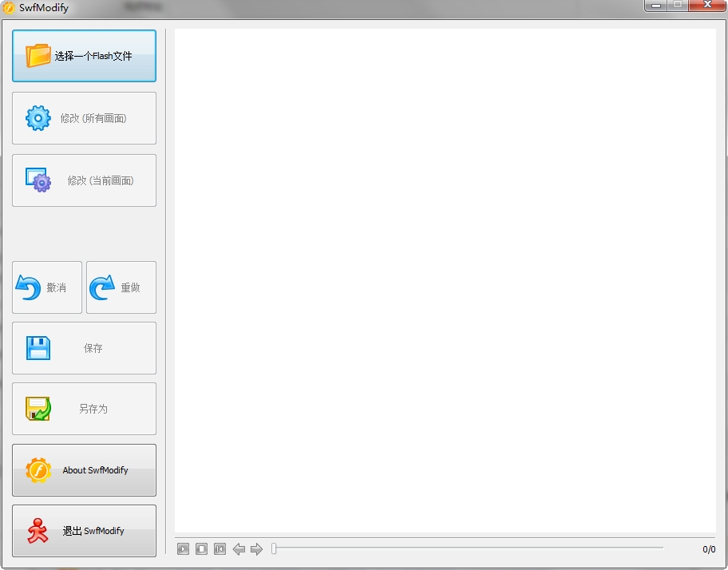The height and width of the screenshot is (570, 728).
Task: Select modify current frame option
Action: 84,180
